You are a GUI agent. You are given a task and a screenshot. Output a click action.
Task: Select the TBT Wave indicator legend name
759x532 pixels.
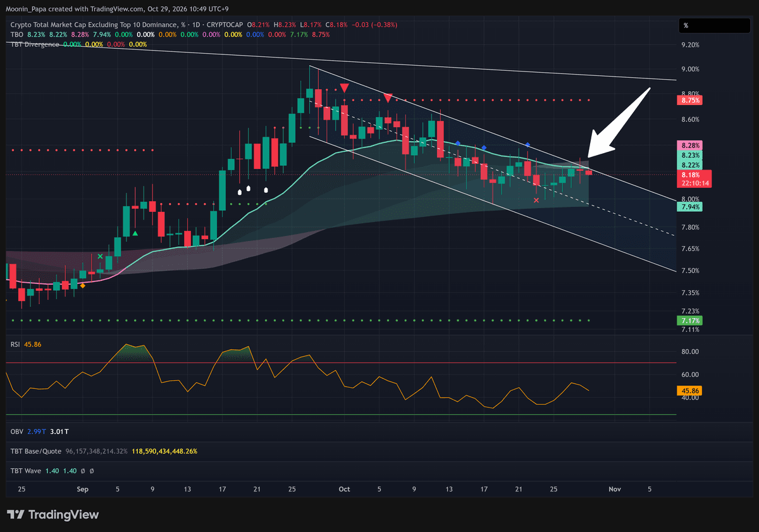[x=26, y=471]
